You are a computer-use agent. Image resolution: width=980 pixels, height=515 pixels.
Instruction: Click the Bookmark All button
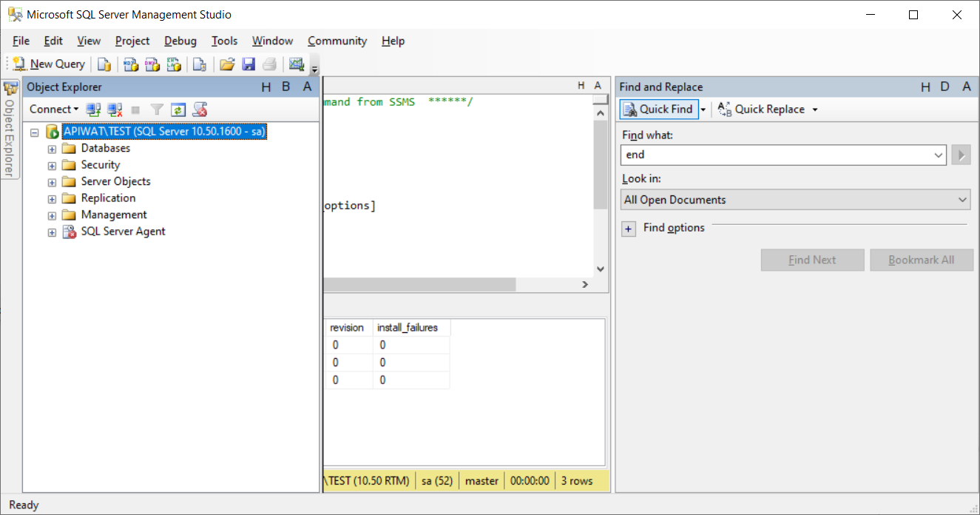click(922, 260)
